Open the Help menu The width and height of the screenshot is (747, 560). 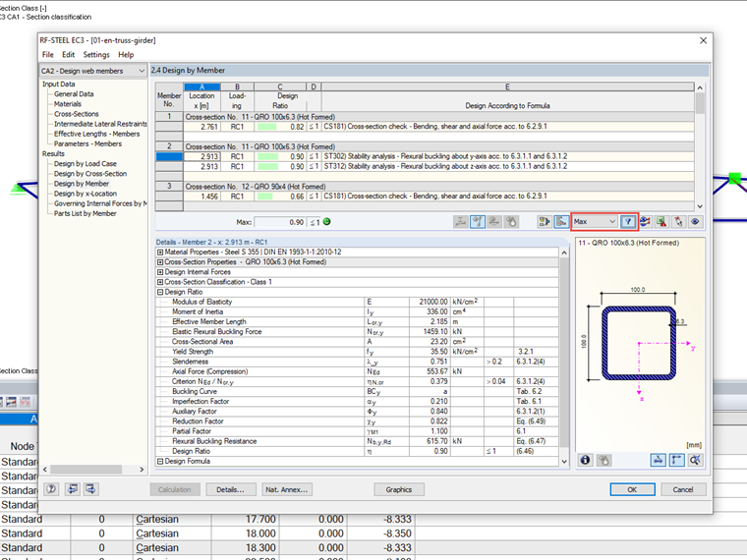click(126, 55)
